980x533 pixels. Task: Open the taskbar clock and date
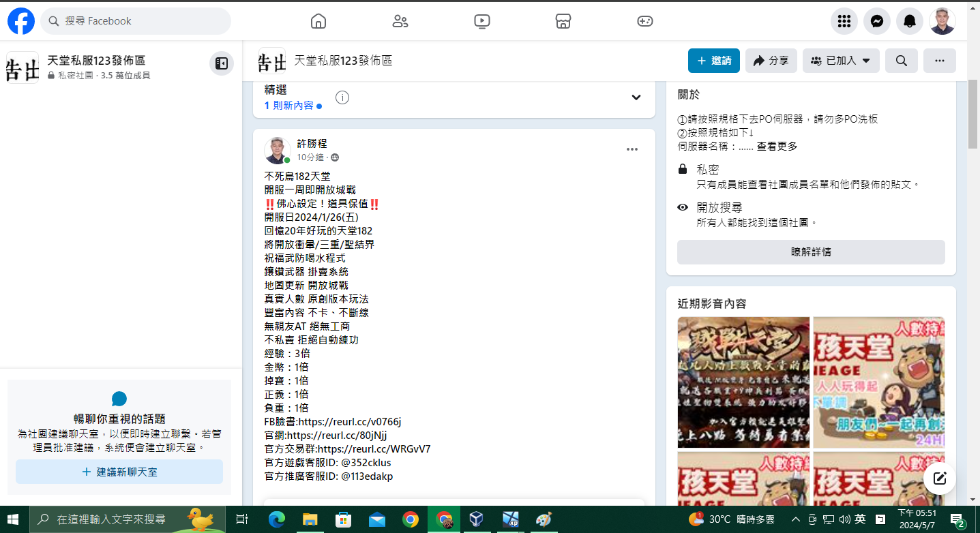917,519
